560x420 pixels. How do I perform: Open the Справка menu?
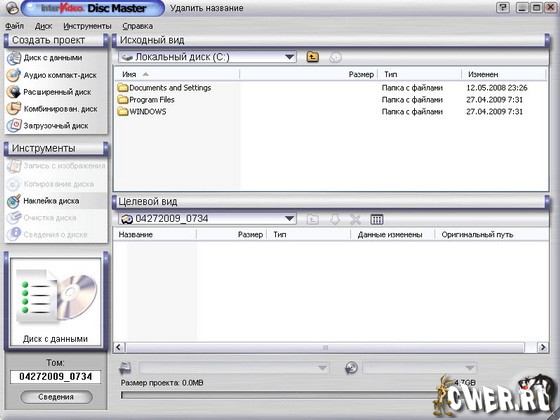138,26
